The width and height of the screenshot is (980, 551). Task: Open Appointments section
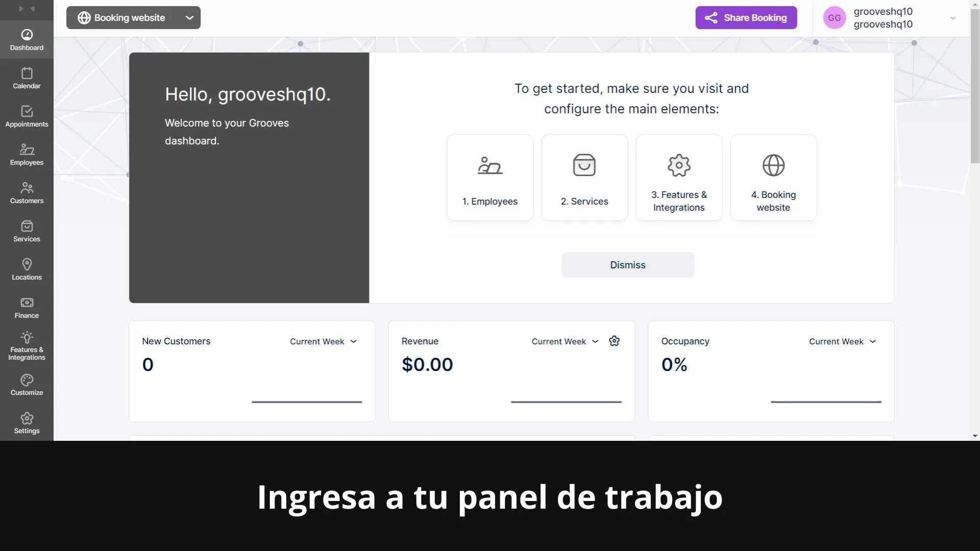pyautogui.click(x=26, y=116)
